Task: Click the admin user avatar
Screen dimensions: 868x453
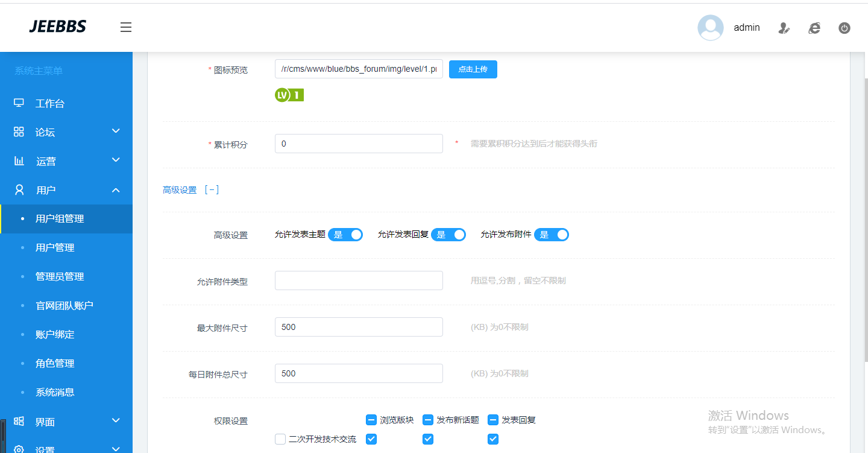Action: 711,28
